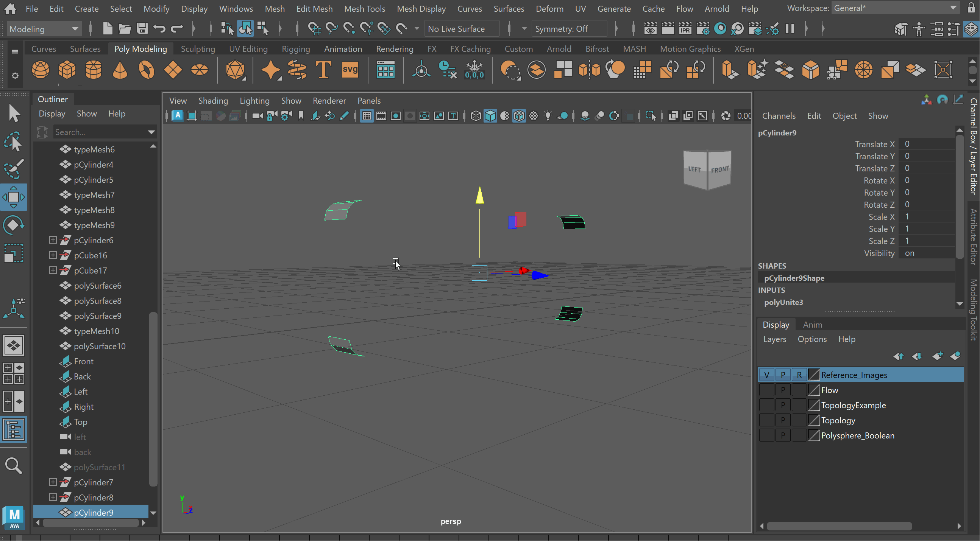Click the SVG import shelf icon

(x=350, y=70)
